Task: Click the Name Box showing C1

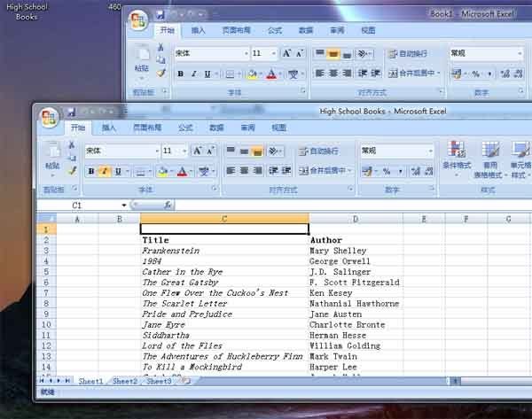Action: pos(76,206)
